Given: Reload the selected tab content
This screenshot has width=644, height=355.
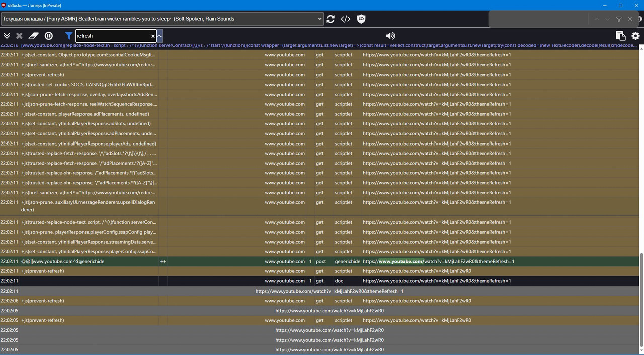Looking at the screenshot, I should pos(330,19).
